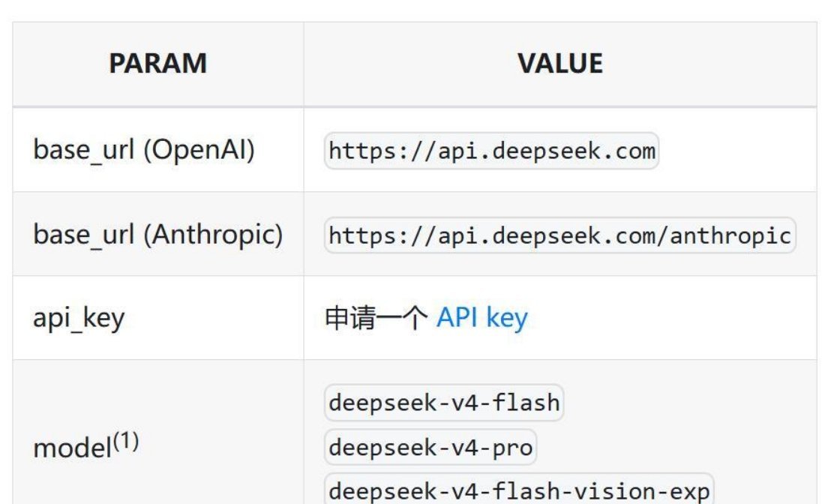This screenshot has height=504, width=837.
Task: Select the https://api.deepseek.com code value
Action: [x=492, y=151]
